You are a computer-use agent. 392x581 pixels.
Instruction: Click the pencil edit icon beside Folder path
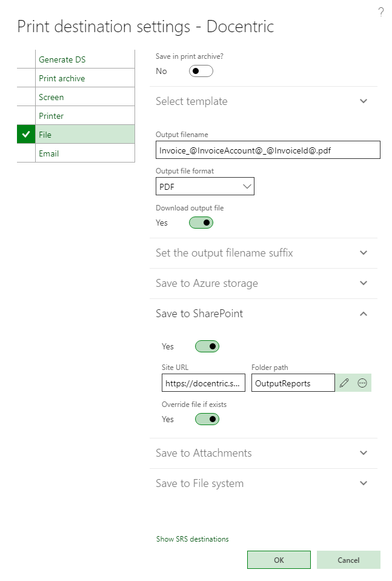344,383
